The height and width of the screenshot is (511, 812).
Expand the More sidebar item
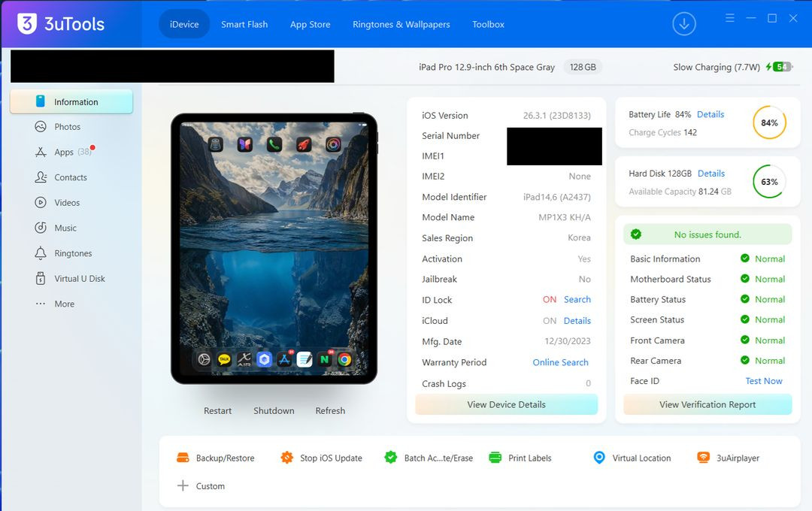(x=64, y=304)
